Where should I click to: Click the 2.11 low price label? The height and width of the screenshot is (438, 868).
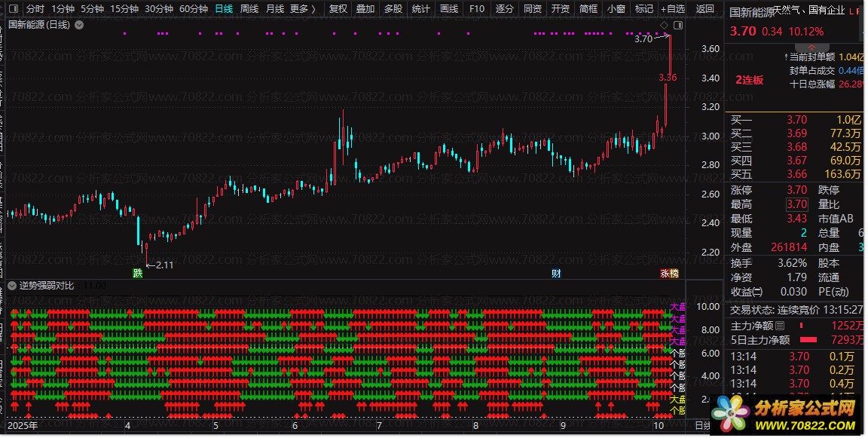(x=164, y=265)
